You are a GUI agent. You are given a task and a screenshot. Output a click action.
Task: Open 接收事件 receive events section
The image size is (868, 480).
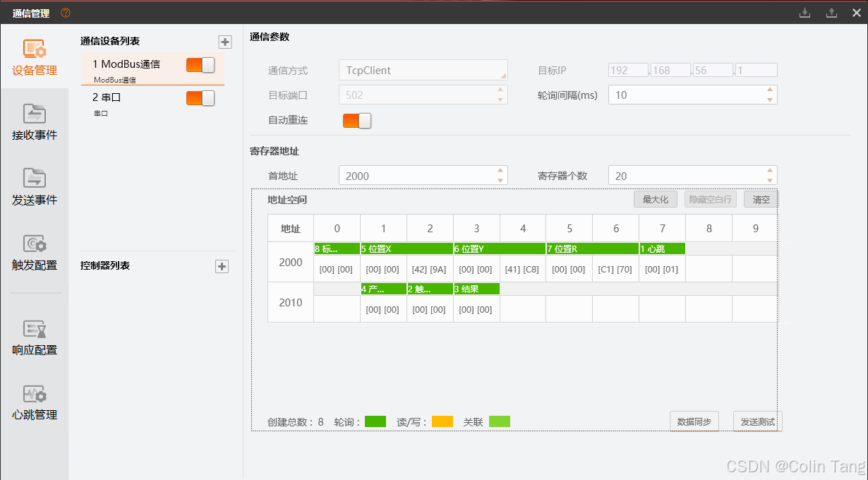(x=35, y=122)
